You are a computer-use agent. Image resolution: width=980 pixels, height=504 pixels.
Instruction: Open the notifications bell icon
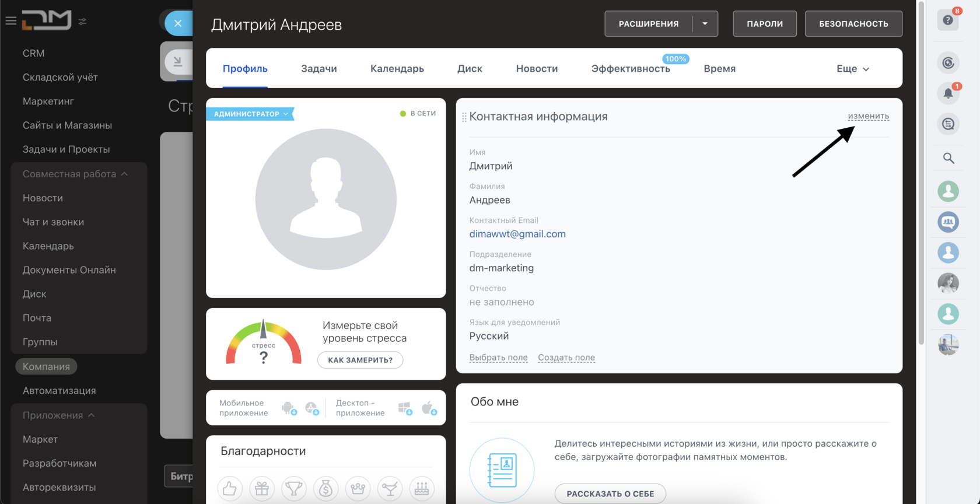[948, 93]
